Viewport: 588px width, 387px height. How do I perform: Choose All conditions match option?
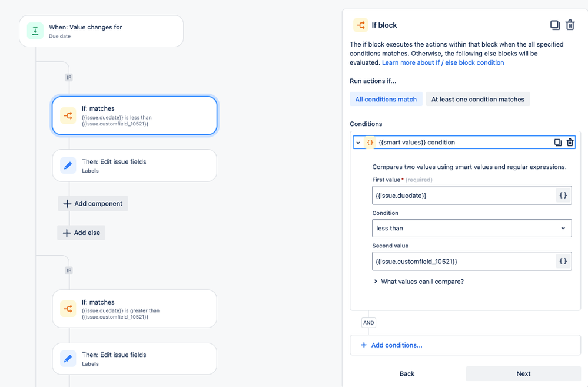[386, 99]
